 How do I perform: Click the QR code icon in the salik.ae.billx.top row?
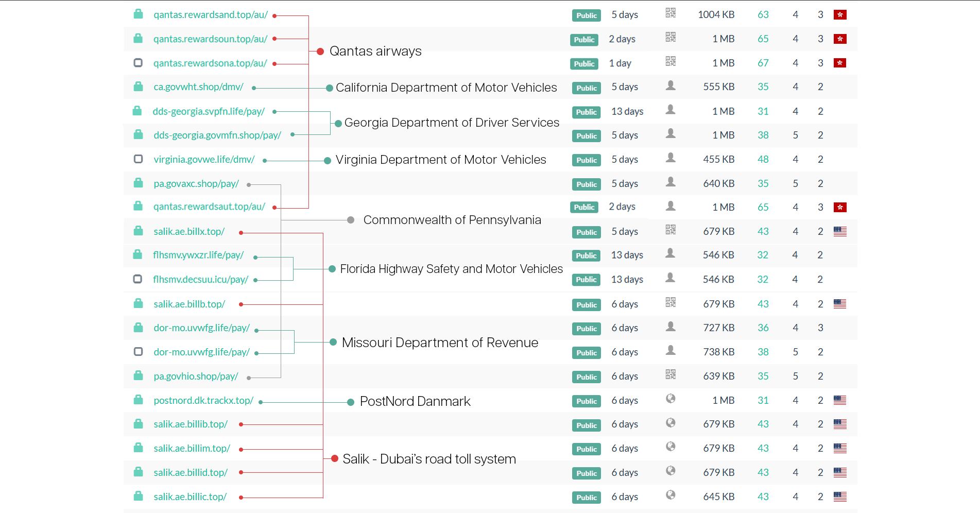coord(670,230)
